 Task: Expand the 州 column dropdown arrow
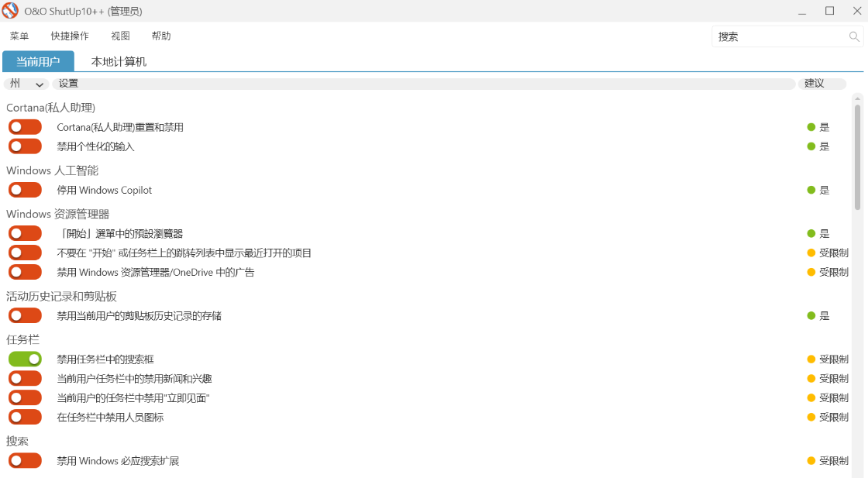(40, 84)
